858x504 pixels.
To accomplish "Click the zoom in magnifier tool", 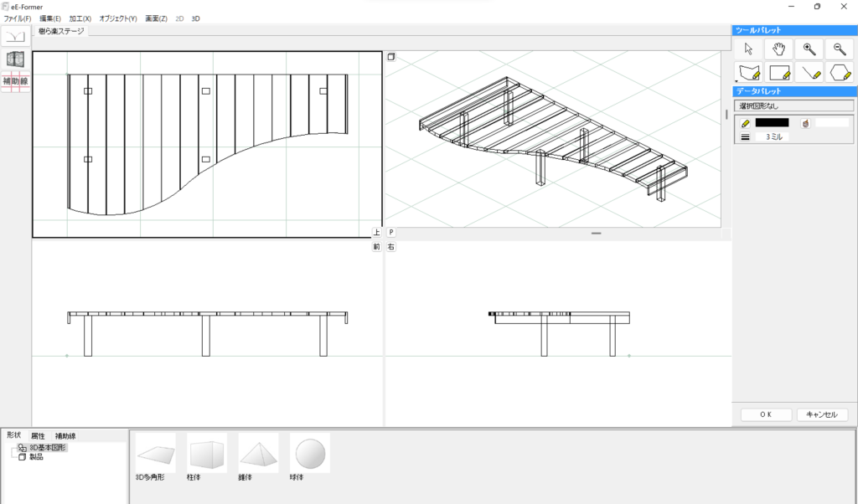I will (809, 49).
